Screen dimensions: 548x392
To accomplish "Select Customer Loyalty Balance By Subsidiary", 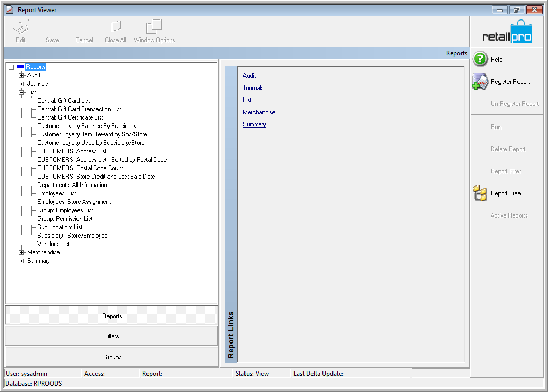I will pyautogui.click(x=87, y=126).
